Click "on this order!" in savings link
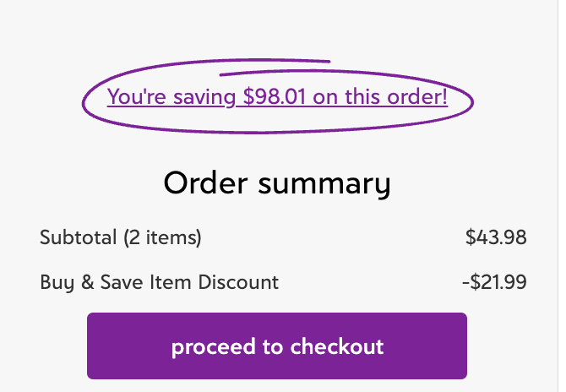Image resolution: width=566 pixels, height=392 pixels. pos(380,97)
